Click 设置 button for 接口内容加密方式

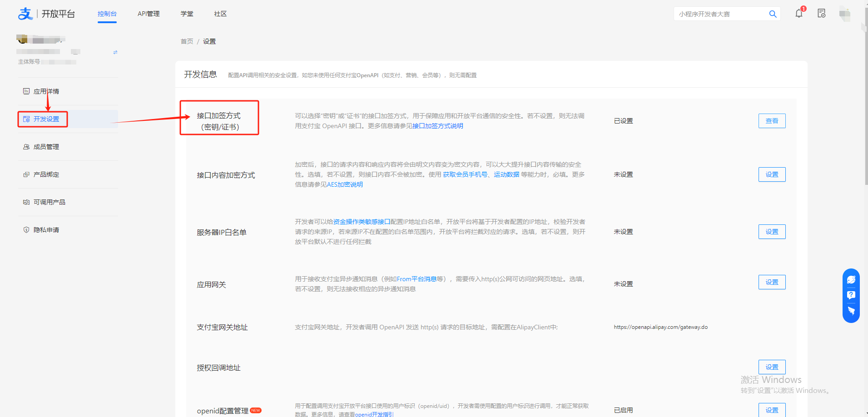(x=772, y=174)
